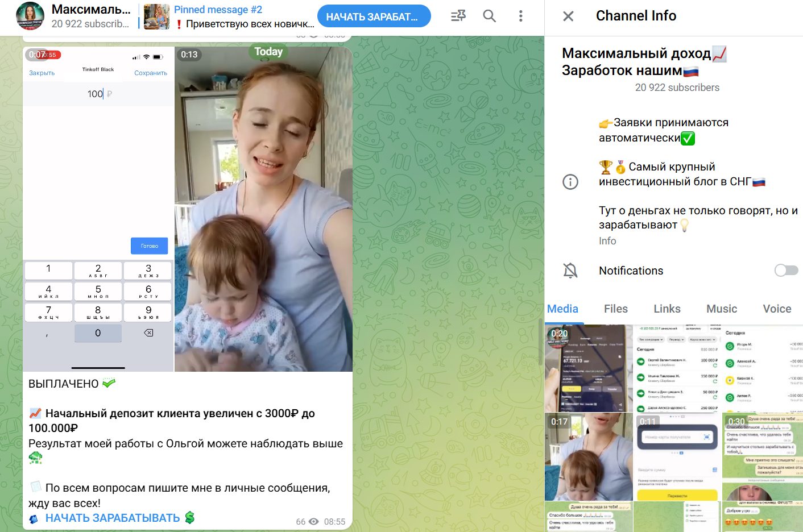Viewport: 803px width, 532px height.
Task: Switch to the Links tab
Action: coord(667,309)
